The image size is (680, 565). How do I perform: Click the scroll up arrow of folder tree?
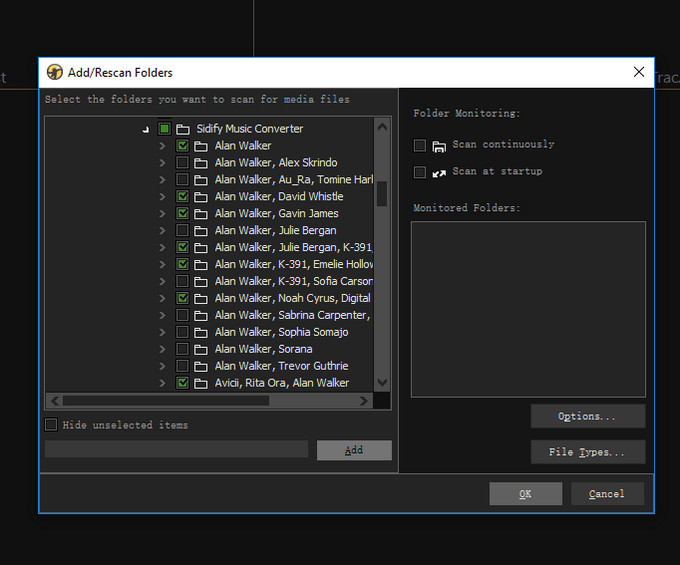tap(382, 127)
